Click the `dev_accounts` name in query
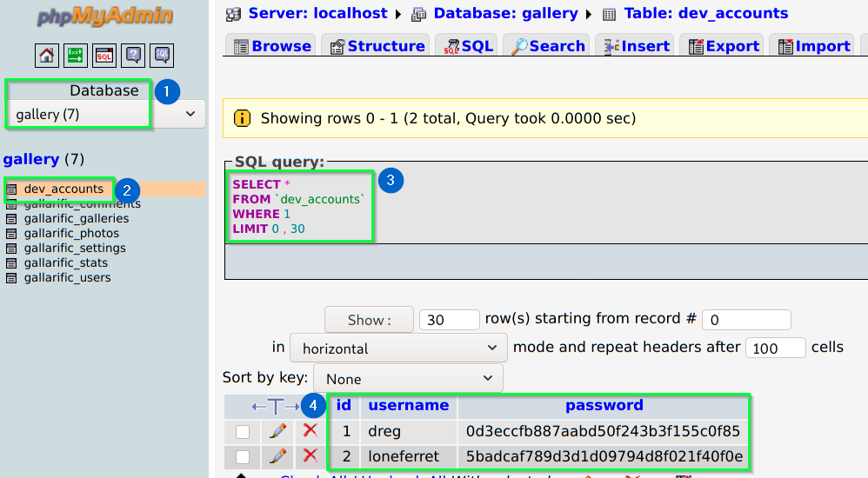868x478 pixels. [320, 199]
